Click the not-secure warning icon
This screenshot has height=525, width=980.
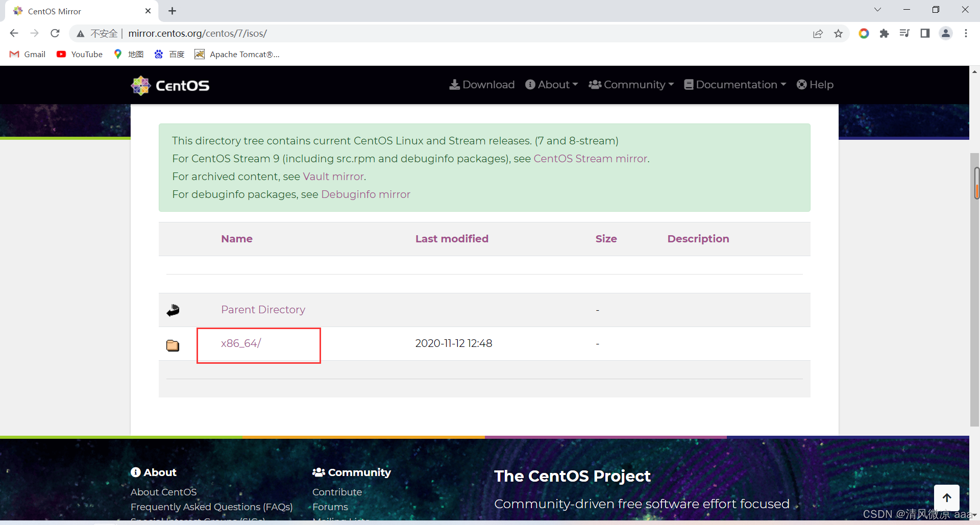[80, 34]
